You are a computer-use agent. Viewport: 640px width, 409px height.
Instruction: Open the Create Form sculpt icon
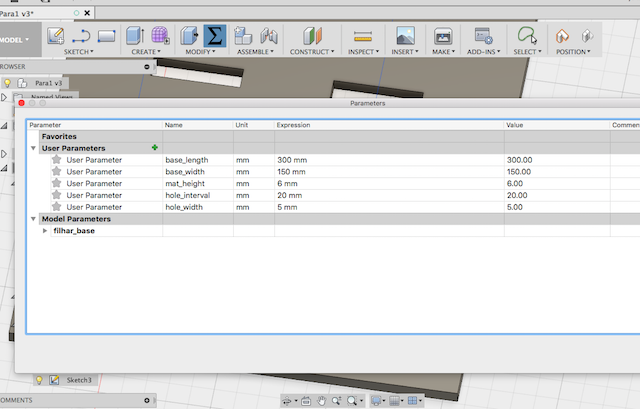click(x=160, y=35)
